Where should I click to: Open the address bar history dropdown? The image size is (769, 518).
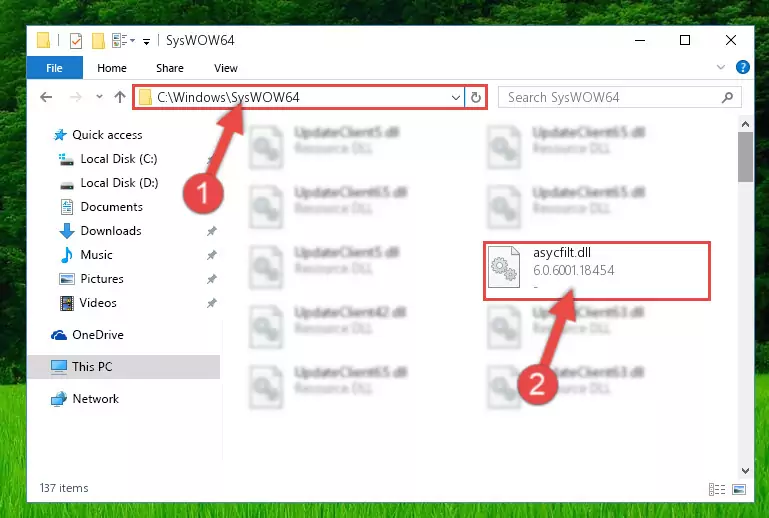[x=456, y=97]
